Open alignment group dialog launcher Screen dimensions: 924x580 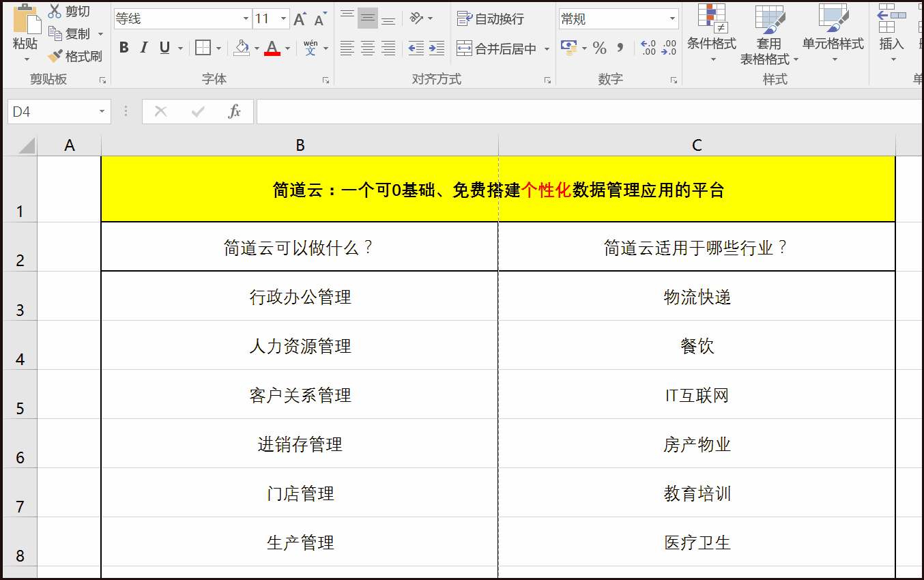[547, 81]
